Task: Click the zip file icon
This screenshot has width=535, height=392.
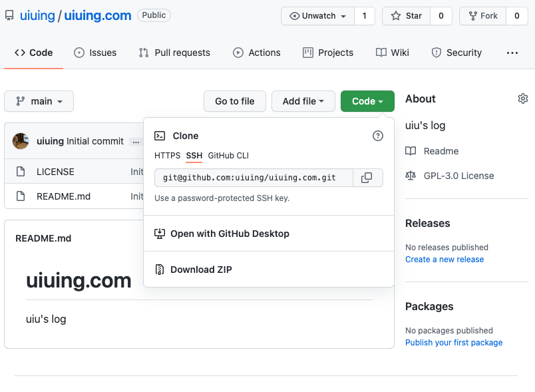Action: click(x=159, y=270)
